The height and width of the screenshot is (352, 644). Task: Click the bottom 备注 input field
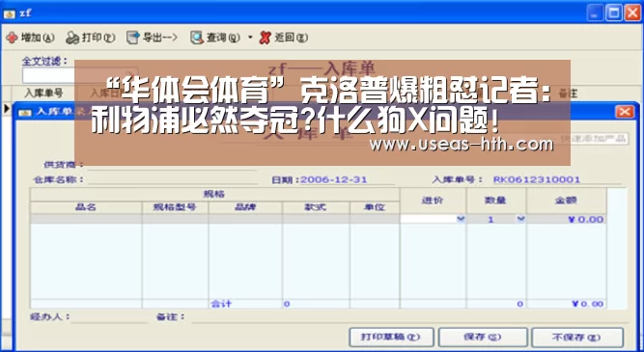(410, 317)
